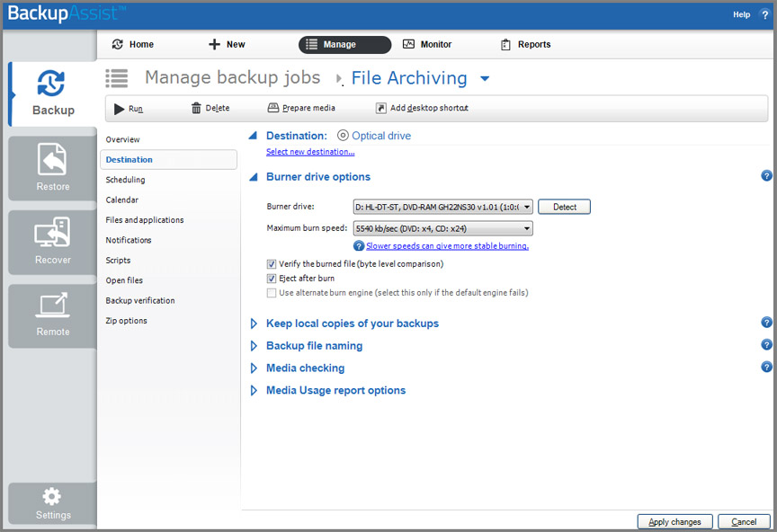Click the BackupAssist logo
This screenshot has height=532, width=777.
point(67,13)
